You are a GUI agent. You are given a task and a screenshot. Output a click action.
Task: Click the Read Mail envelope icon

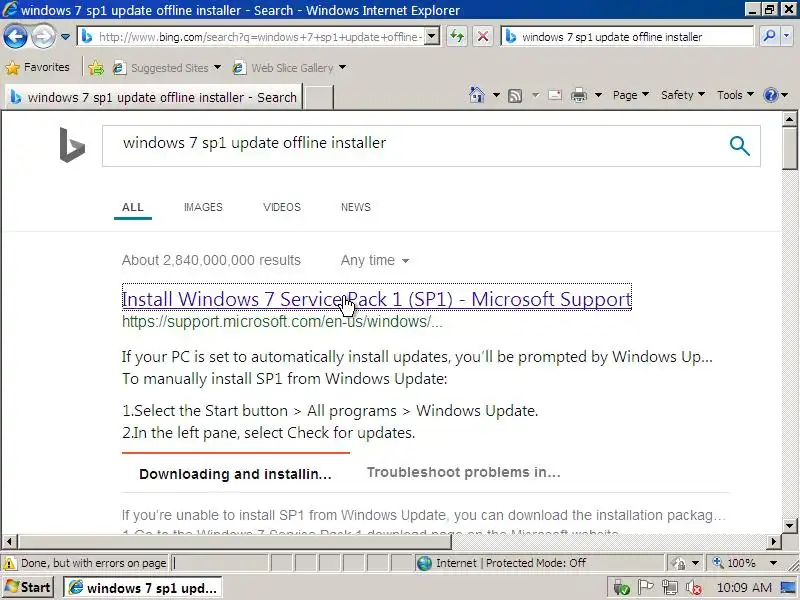point(555,95)
